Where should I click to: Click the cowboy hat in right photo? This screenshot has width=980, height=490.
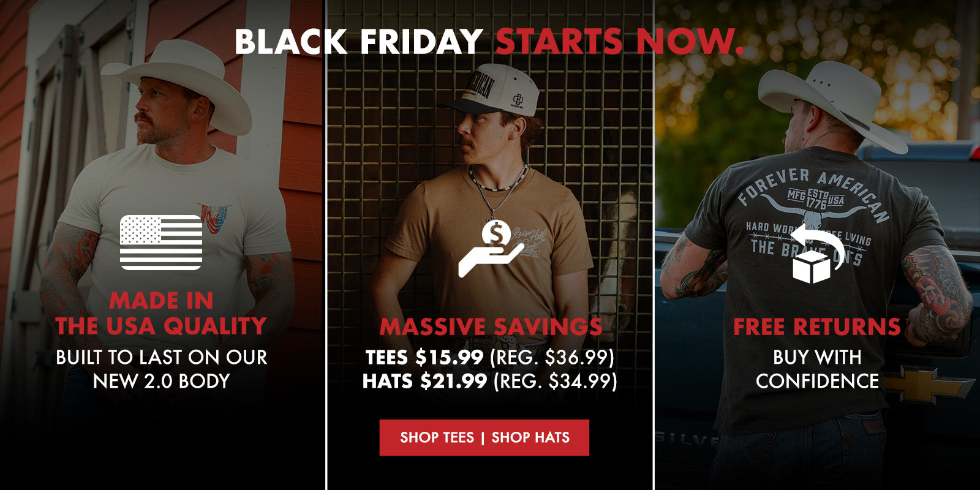tap(832, 105)
